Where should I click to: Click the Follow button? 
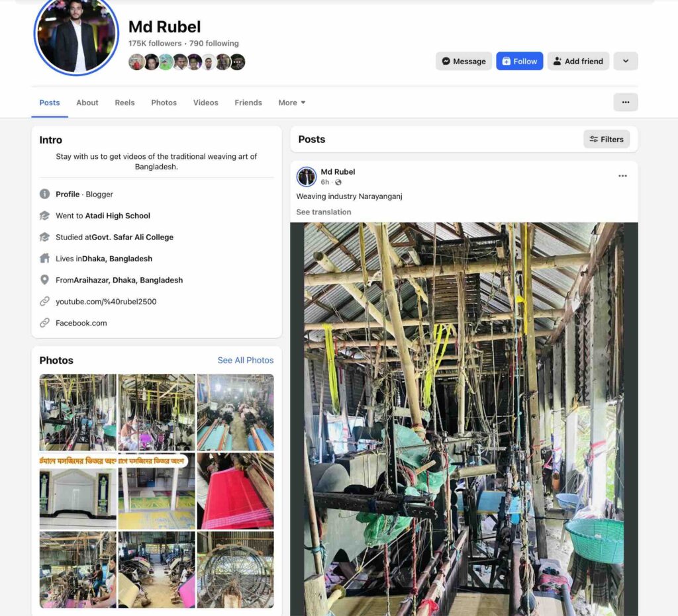519,61
